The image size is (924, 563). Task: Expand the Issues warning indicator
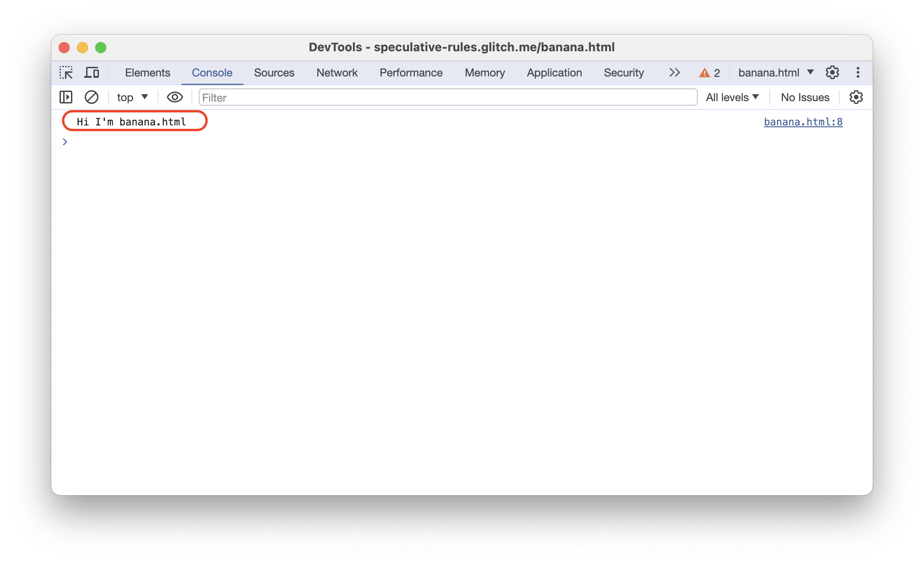point(710,73)
